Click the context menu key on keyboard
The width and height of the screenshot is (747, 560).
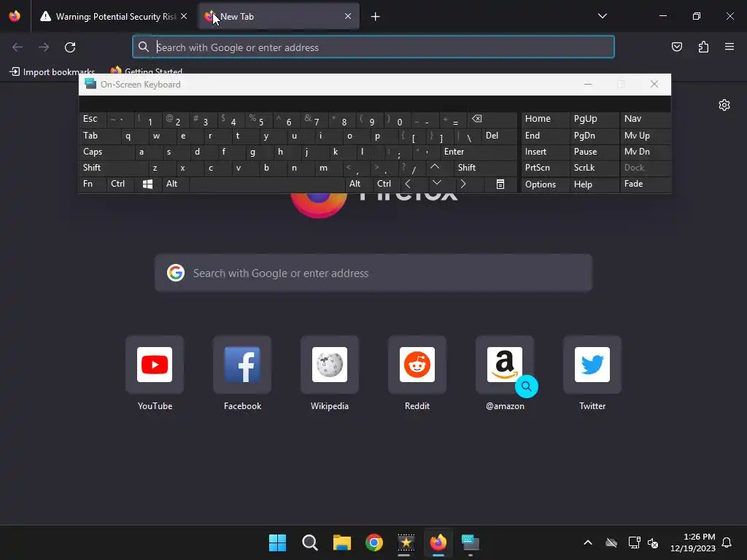point(500,184)
